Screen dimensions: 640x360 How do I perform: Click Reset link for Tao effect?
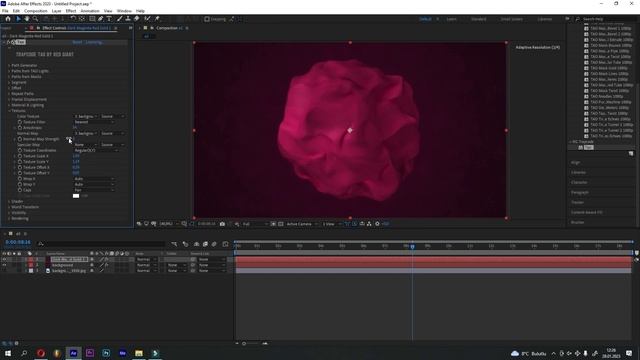[77, 42]
